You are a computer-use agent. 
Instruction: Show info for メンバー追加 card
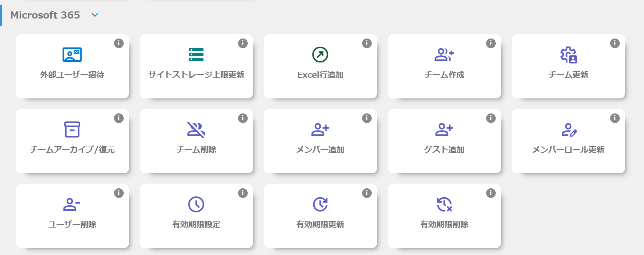coord(367,118)
